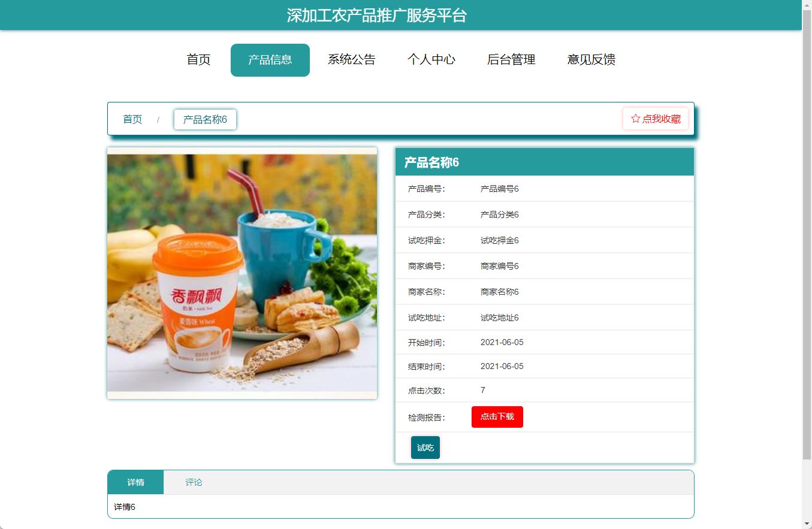812x529 pixels.
Task: Select the 系统公告 navigation item
Action: (x=351, y=59)
